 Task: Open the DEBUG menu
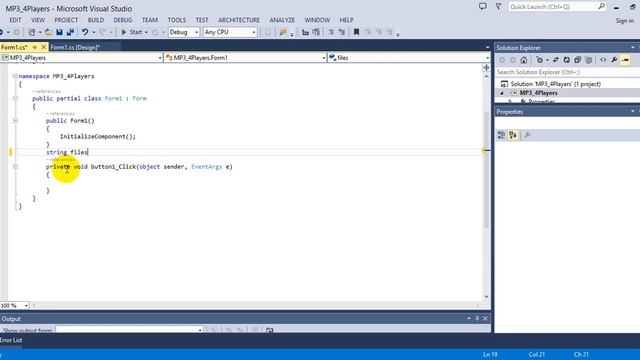pos(122,20)
